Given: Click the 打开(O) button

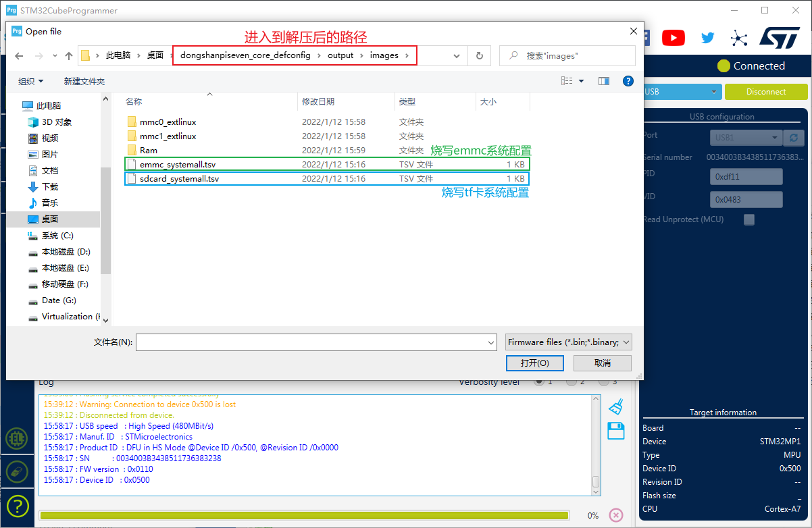Looking at the screenshot, I should tap(534, 363).
